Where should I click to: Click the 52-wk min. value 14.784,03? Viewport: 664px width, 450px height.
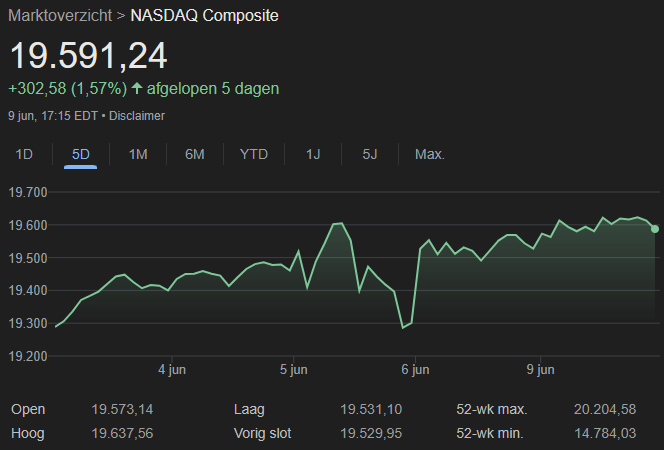point(605,433)
